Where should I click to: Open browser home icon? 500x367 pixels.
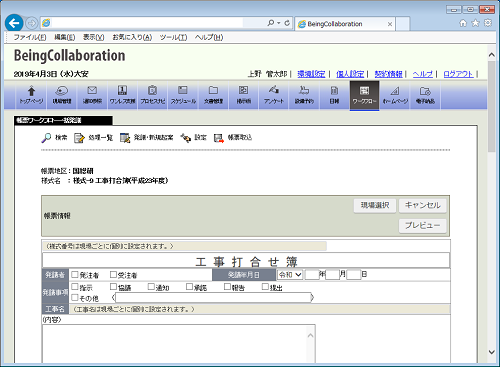(x=463, y=23)
